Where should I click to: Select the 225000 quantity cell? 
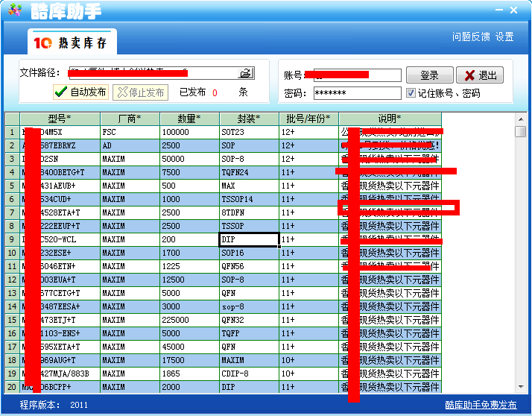point(190,320)
